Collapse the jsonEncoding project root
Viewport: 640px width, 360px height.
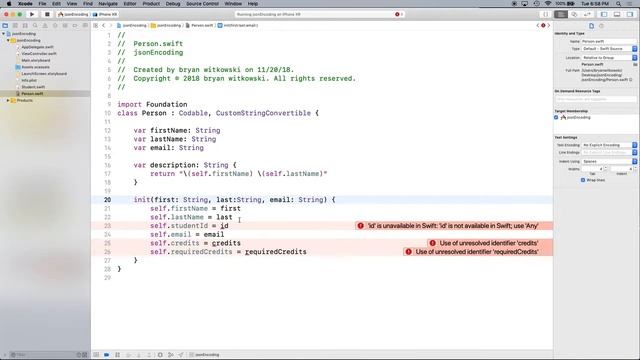[4, 34]
